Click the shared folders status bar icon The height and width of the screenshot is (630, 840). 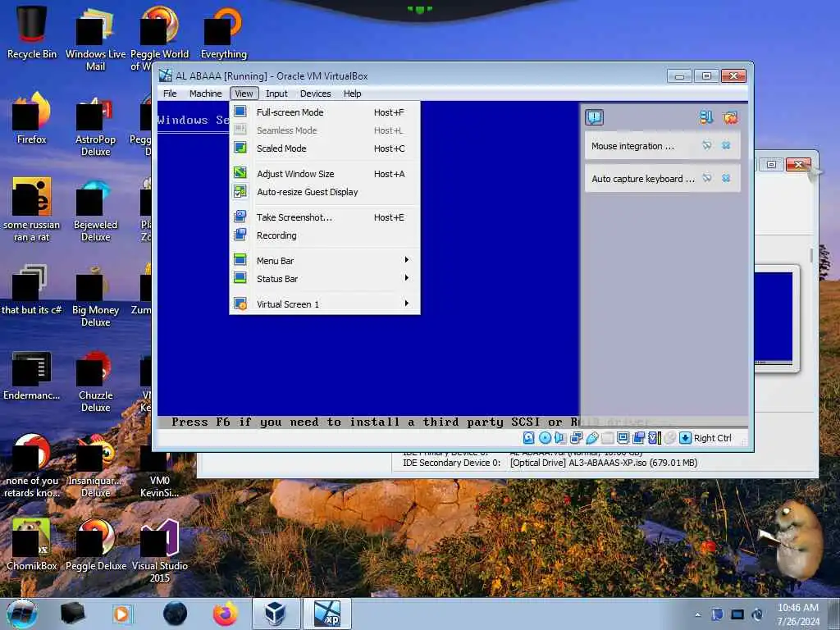click(x=608, y=438)
